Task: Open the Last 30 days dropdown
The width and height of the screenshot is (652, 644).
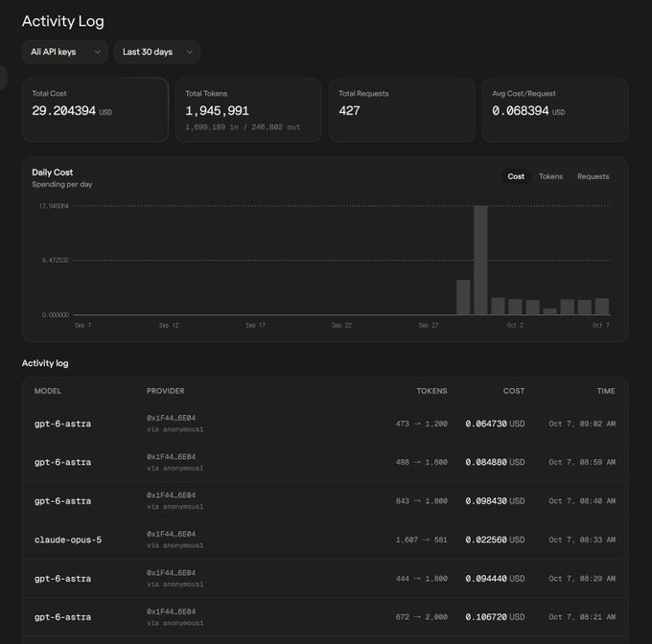Action: pyautogui.click(x=156, y=52)
